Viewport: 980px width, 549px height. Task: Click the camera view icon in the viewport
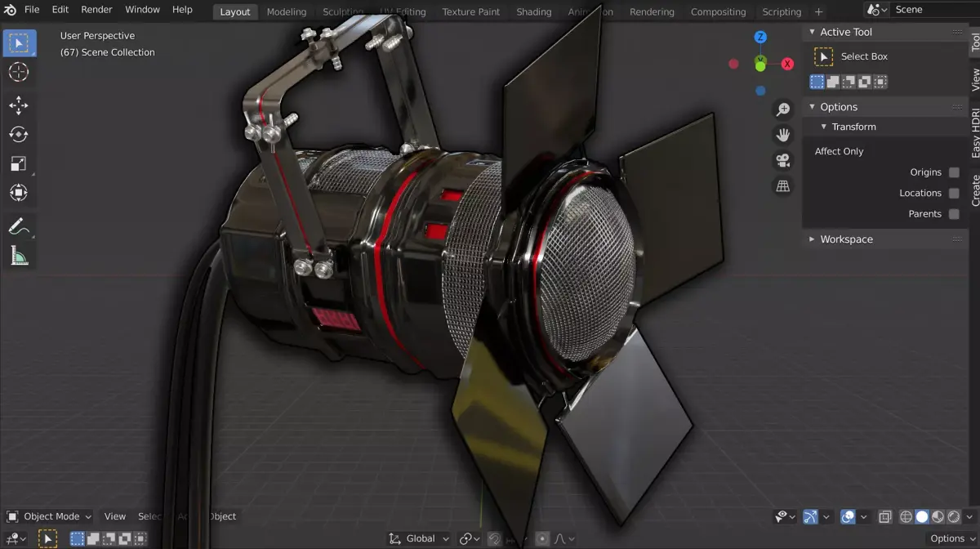click(x=783, y=160)
